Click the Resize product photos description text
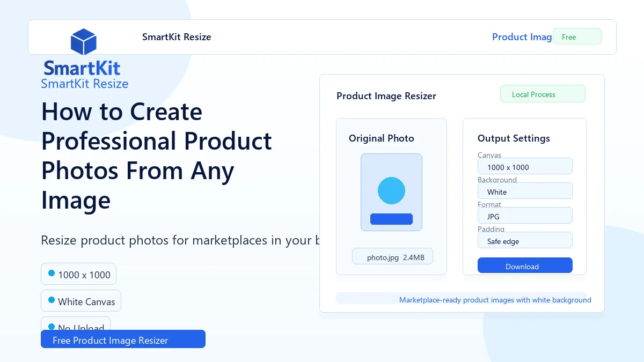 (180, 240)
